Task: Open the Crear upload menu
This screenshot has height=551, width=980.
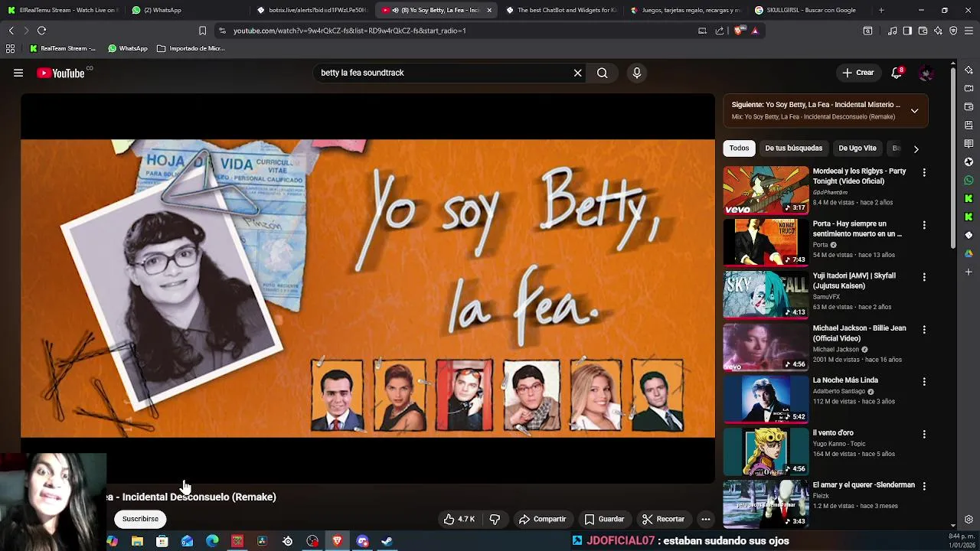Action: click(857, 73)
